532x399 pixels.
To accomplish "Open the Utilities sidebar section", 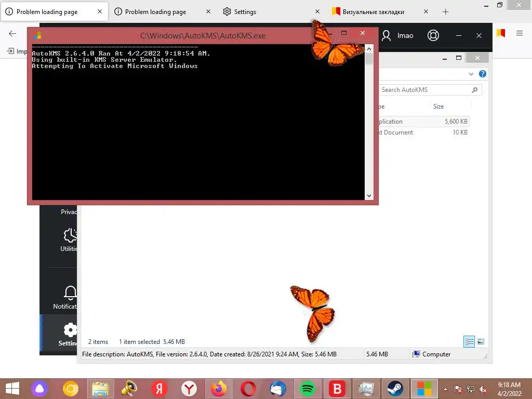I will point(69,240).
